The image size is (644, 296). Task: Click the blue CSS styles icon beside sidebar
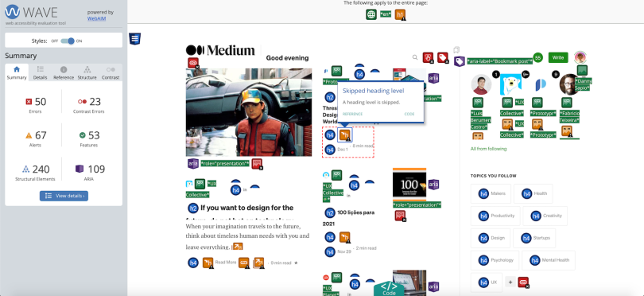tap(134, 39)
